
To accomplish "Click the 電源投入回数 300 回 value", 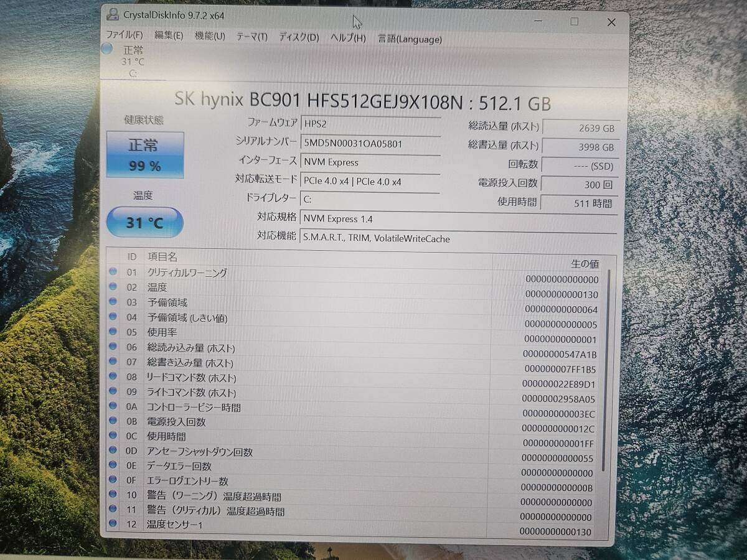I will 580,185.
